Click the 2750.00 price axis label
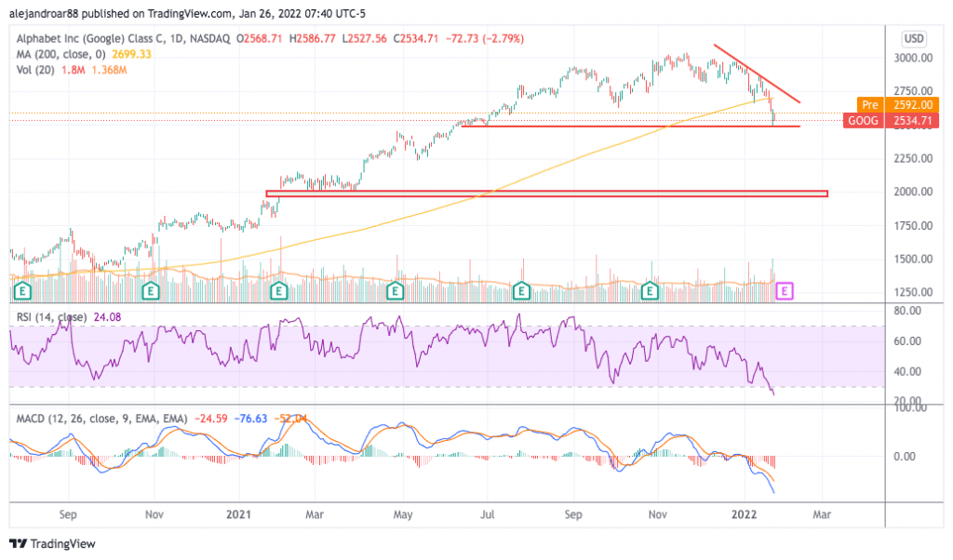 coord(913,91)
